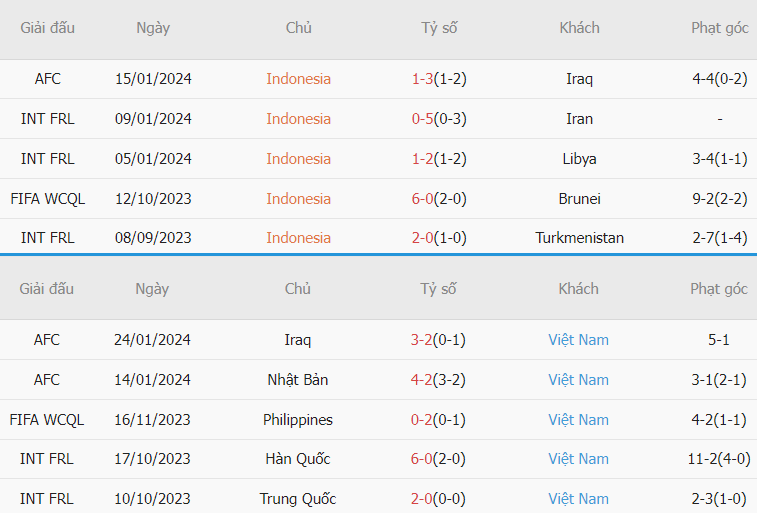Click the FIFA WCQL label in Brunei row

coord(47,198)
